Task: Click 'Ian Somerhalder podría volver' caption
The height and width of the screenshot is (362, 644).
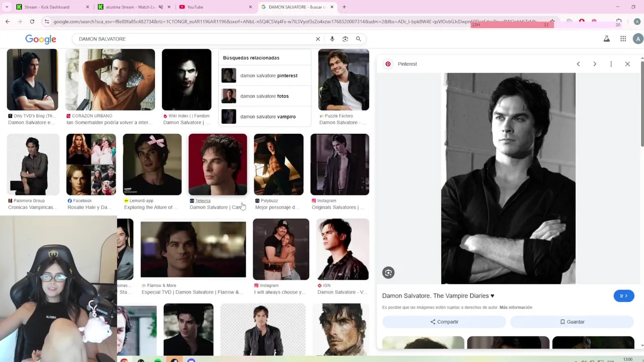Action: coord(110,123)
